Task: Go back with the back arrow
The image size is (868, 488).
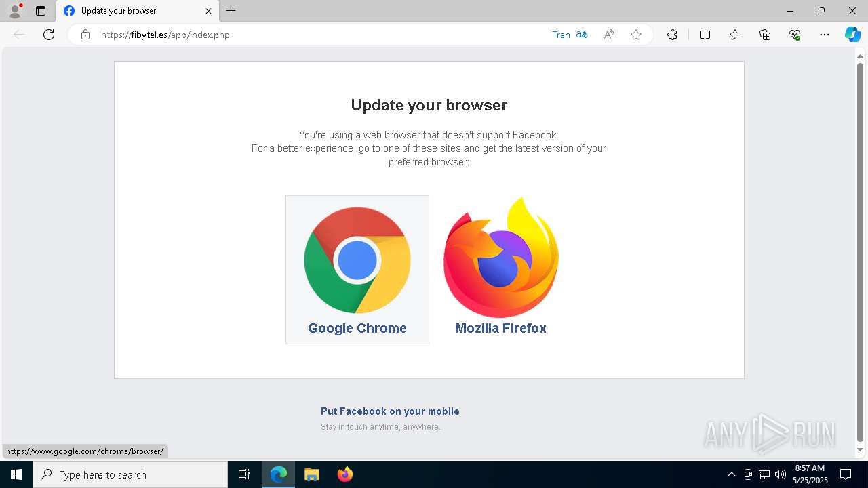Action: pos(19,35)
